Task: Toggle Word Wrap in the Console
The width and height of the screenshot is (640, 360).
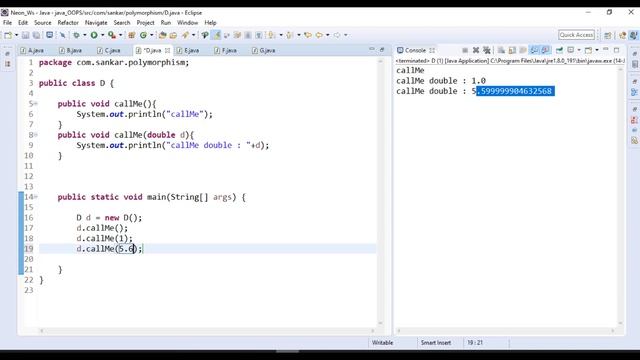Action: click(523, 50)
